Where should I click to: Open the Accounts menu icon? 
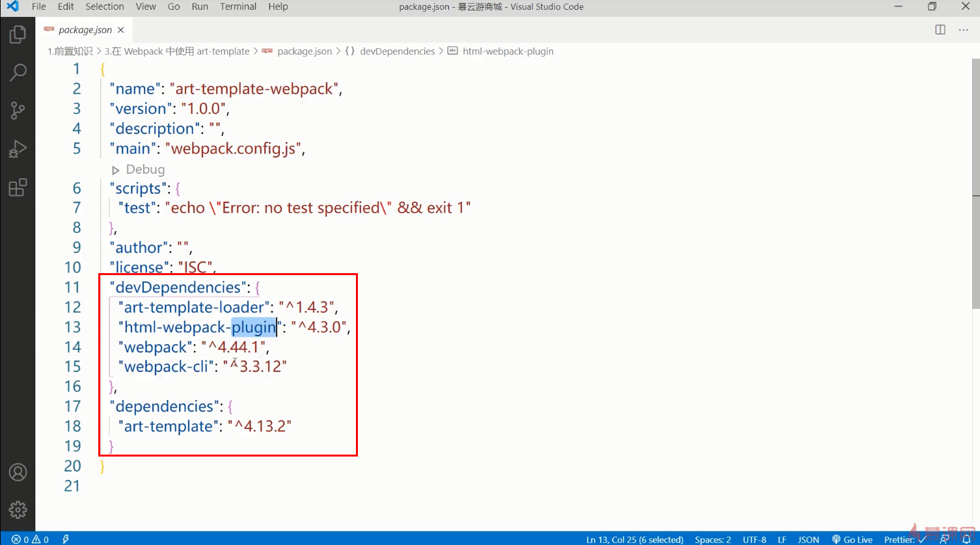coord(18,472)
